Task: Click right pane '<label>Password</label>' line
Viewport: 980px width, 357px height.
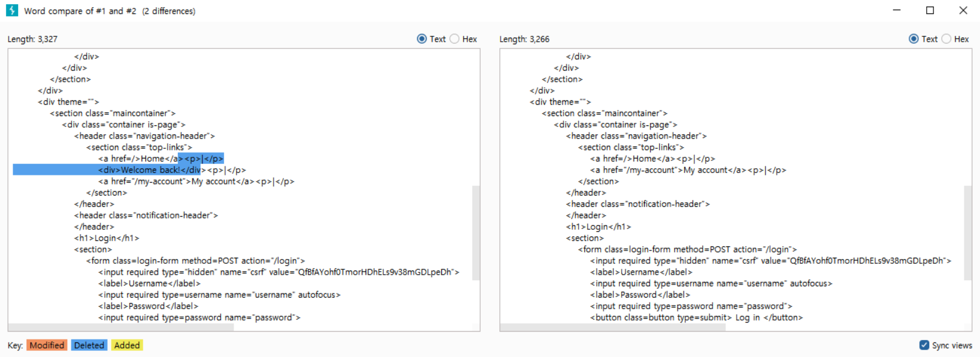Action: [640, 295]
